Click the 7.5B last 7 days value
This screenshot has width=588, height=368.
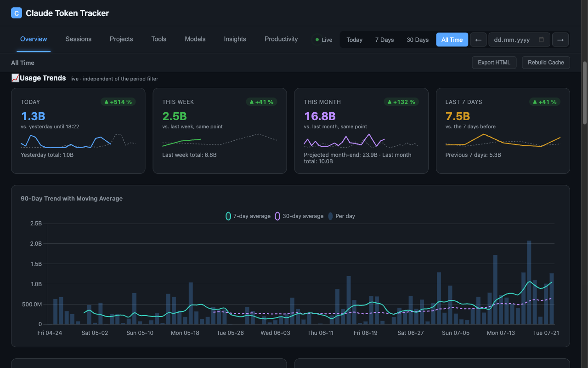458,116
